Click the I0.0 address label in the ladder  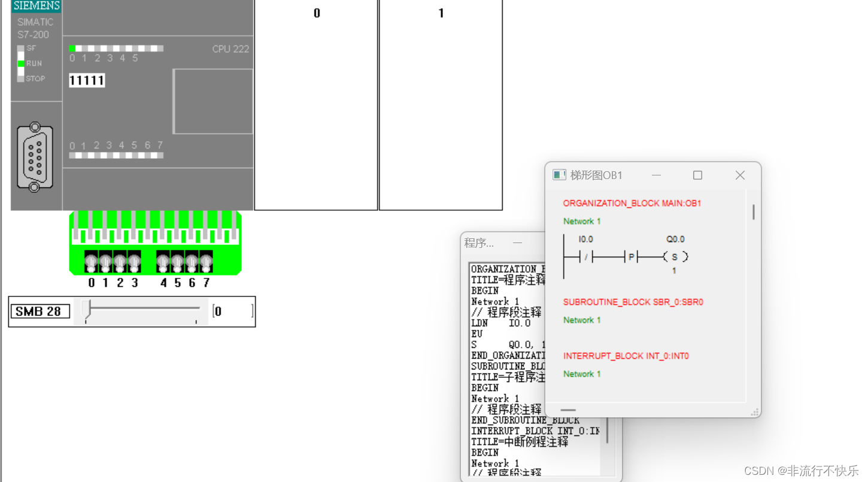pos(585,240)
